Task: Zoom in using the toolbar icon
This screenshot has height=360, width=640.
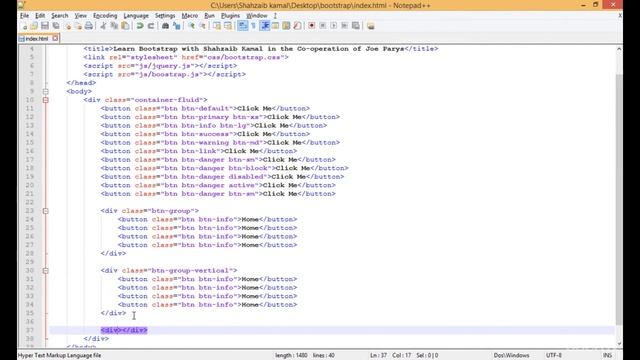Action: (x=191, y=26)
